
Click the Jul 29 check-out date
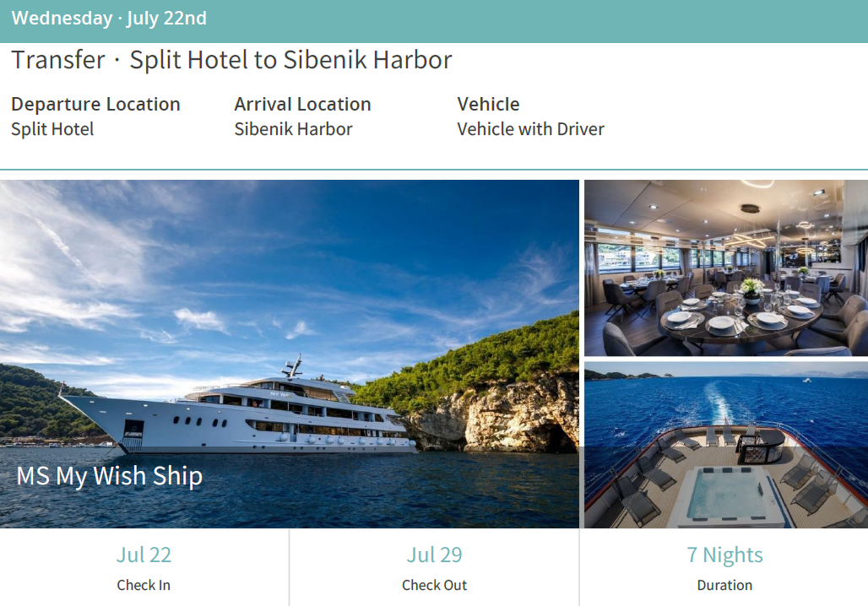tap(435, 555)
